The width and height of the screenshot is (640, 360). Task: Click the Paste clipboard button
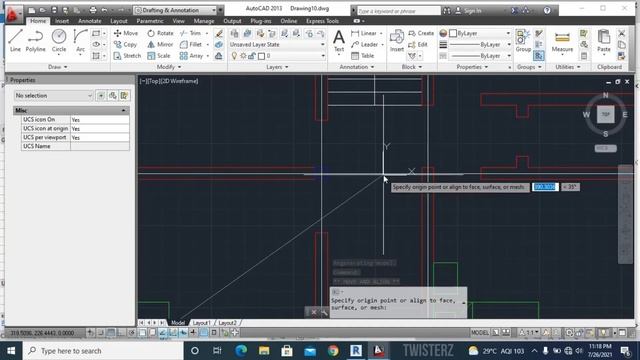[604, 41]
